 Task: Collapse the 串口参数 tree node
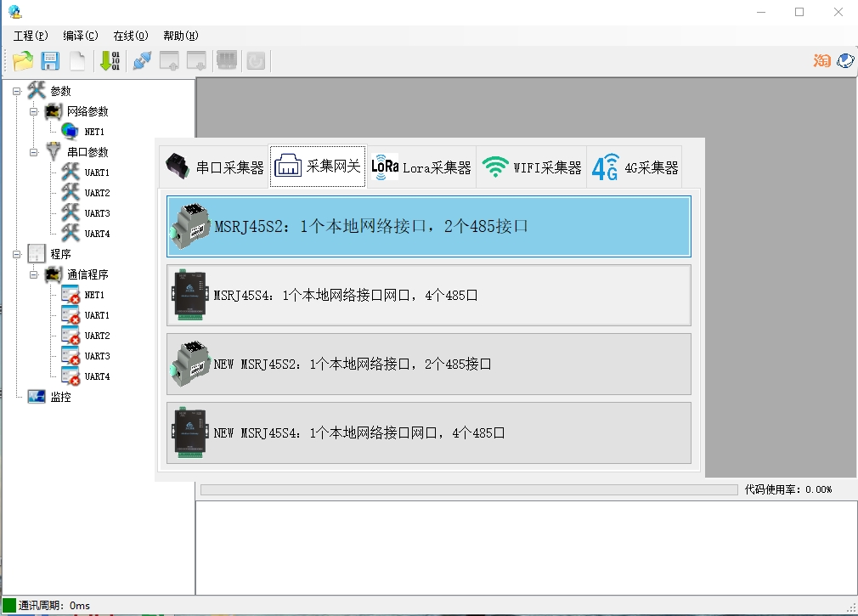click(x=34, y=152)
